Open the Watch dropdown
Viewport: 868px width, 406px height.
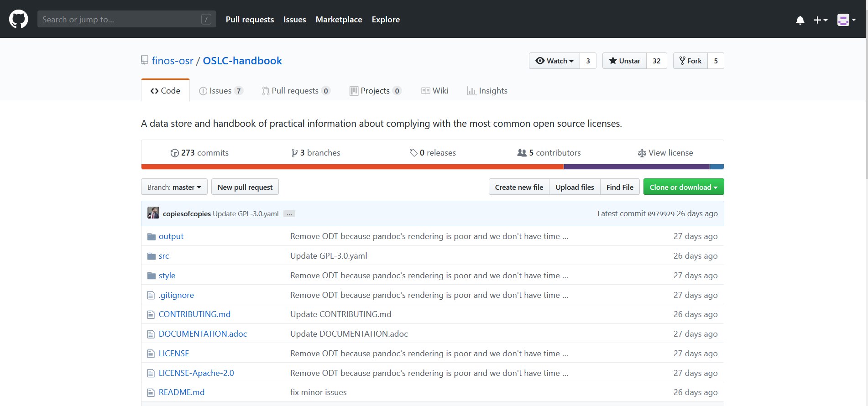coord(554,61)
